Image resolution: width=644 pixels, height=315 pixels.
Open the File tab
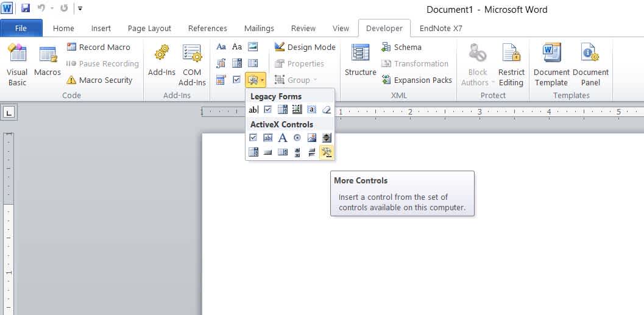coord(21,29)
